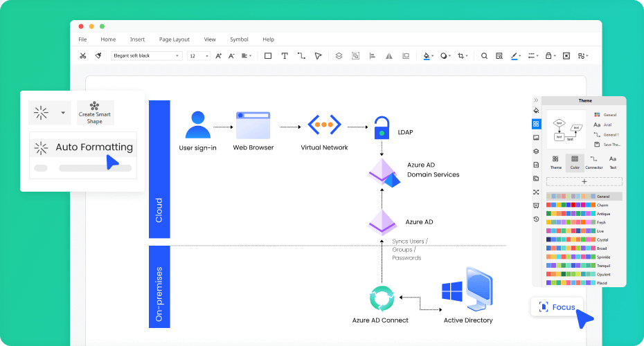Select the blue Cloud swimlane header
This screenshot has height=346, width=644.
159,169
